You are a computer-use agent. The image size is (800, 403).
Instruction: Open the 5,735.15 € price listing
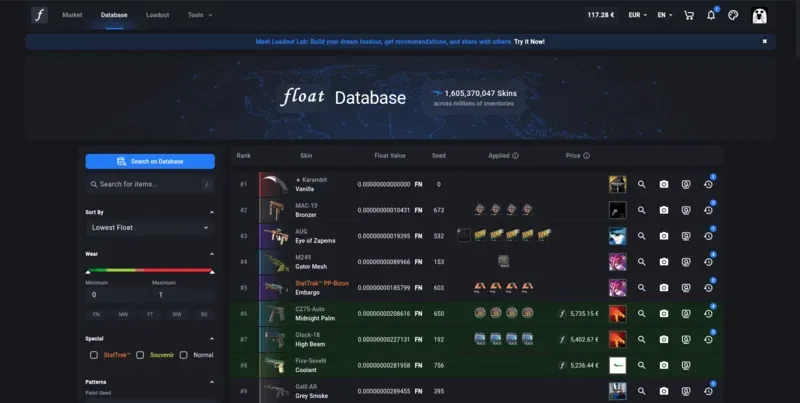[579, 314]
